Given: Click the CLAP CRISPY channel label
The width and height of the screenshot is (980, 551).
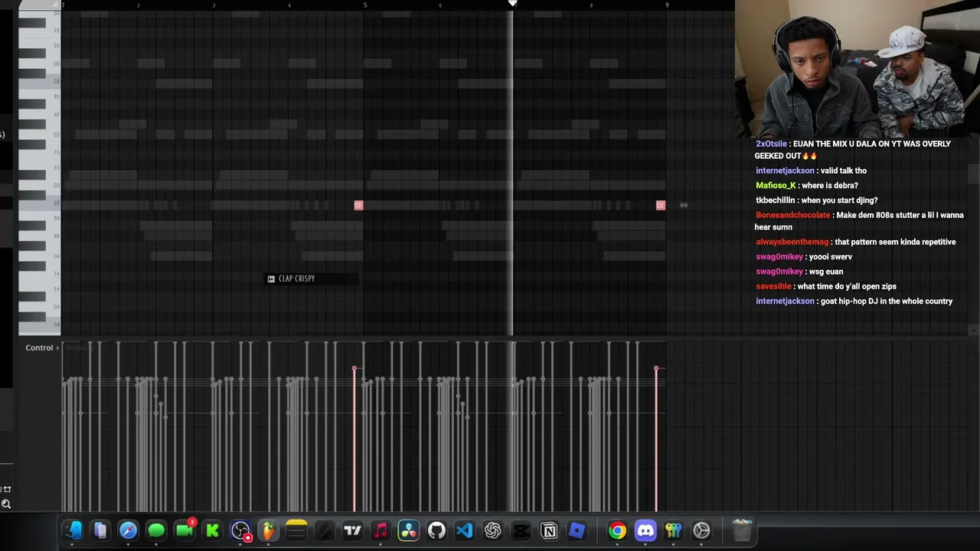Looking at the screenshot, I should pyautogui.click(x=311, y=279).
